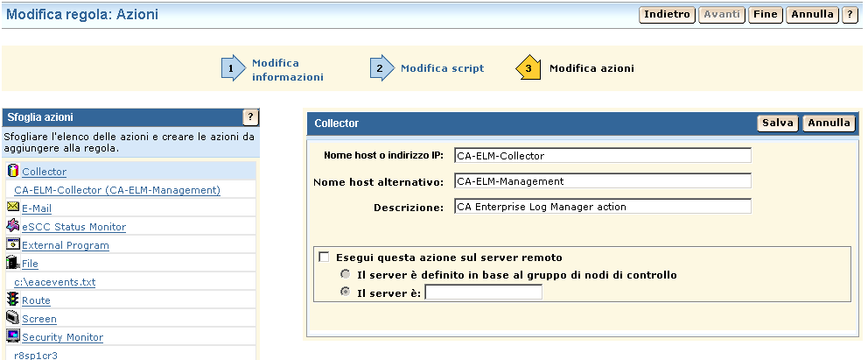The image size is (868, 360).
Task: Select the 'Il server è' radio button
Action: pos(346,292)
